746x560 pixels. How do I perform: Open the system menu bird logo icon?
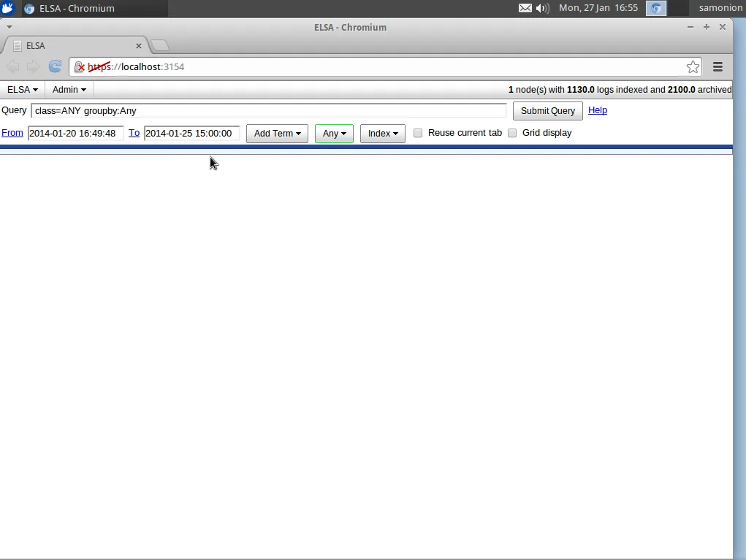7,8
